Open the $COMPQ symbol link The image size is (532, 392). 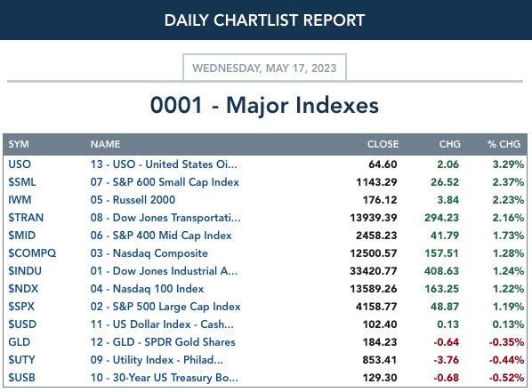(32, 253)
